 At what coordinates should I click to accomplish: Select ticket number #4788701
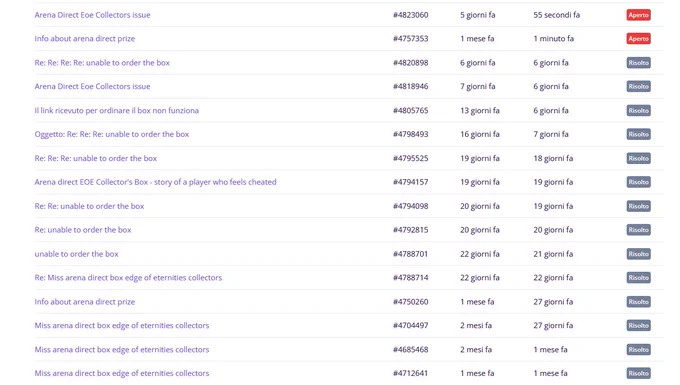(x=411, y=254)
